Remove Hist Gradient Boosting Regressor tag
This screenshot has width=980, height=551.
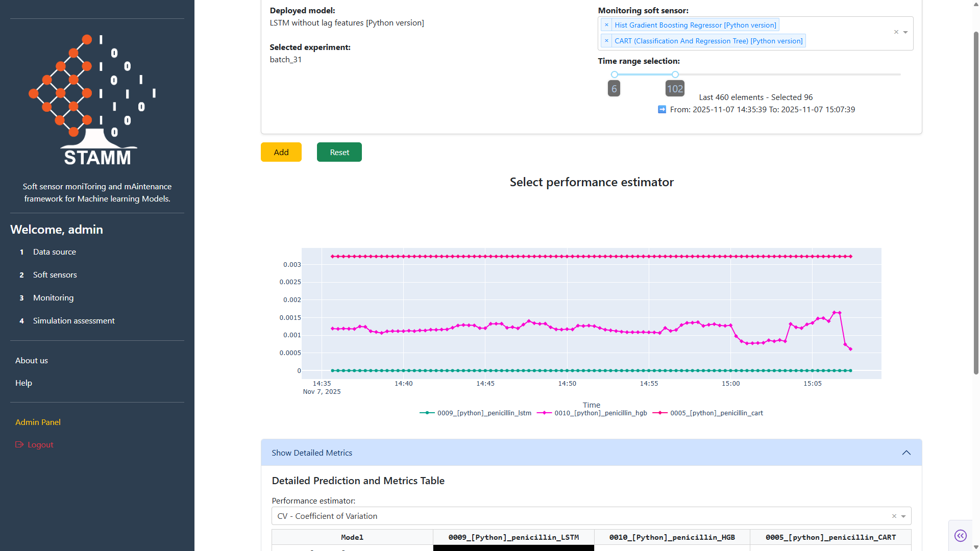point(606,25)
